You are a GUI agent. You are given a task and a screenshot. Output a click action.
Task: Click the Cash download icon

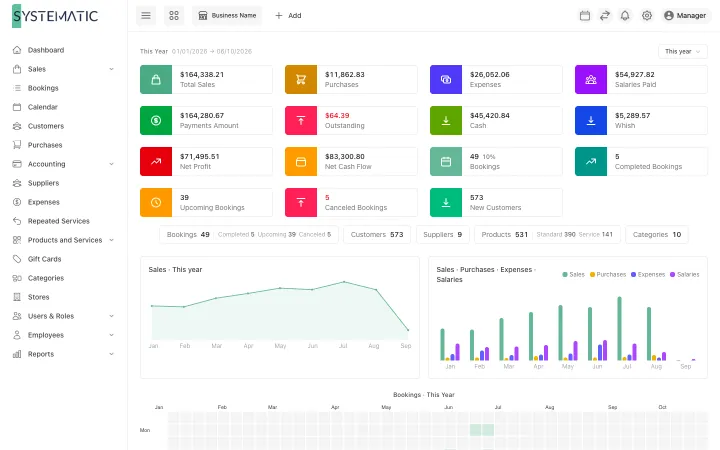click(x=446, y=120)
